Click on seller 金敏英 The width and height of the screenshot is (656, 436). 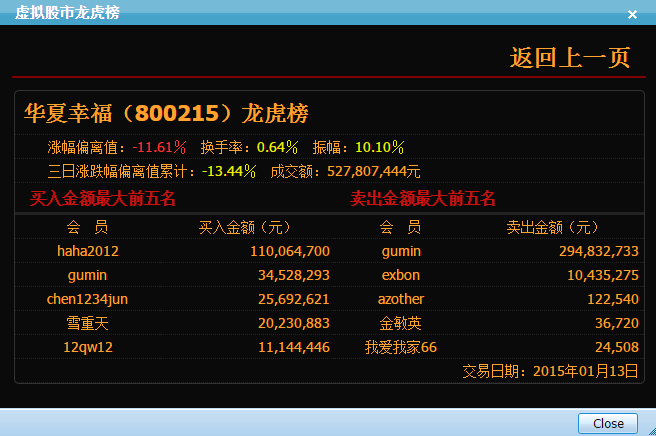pyautogui.click(x=401, y=323)
